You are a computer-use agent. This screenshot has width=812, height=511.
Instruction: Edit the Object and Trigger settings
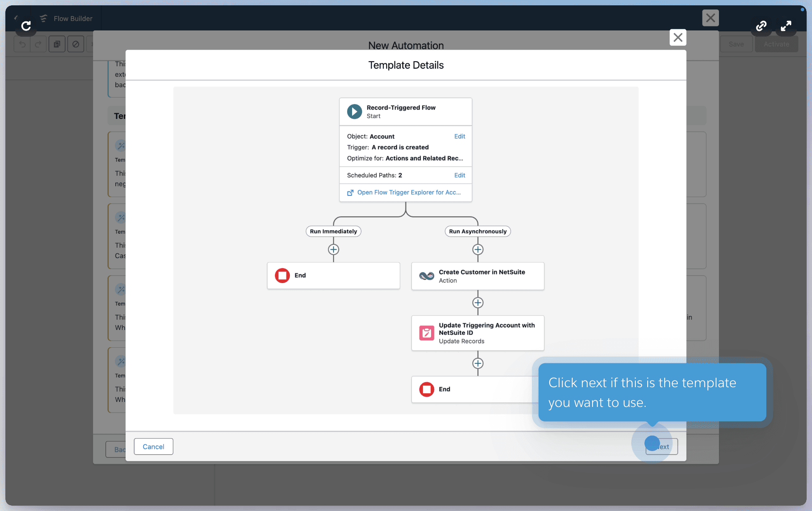pyautogui.click(x=460, y=136)
